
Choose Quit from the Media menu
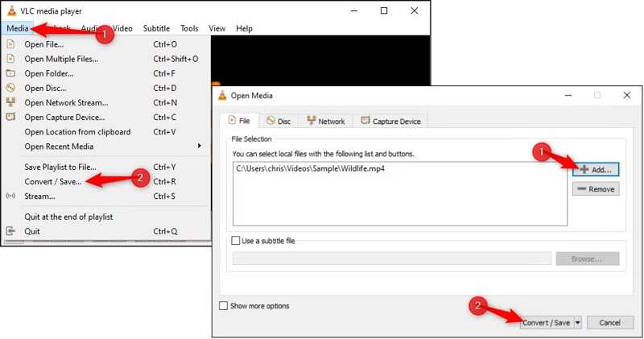click(x=106, y=231)
